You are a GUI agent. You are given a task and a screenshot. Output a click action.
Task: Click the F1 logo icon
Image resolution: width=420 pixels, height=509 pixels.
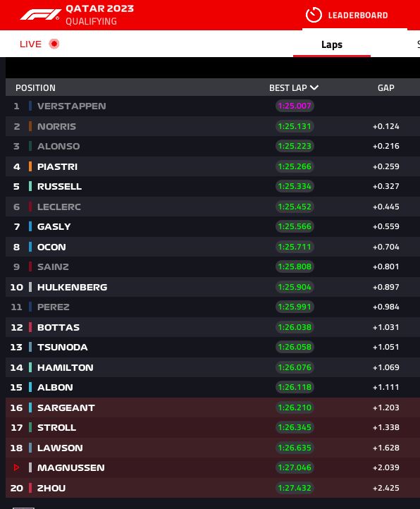pyautogui.click(x=41, y=15)
